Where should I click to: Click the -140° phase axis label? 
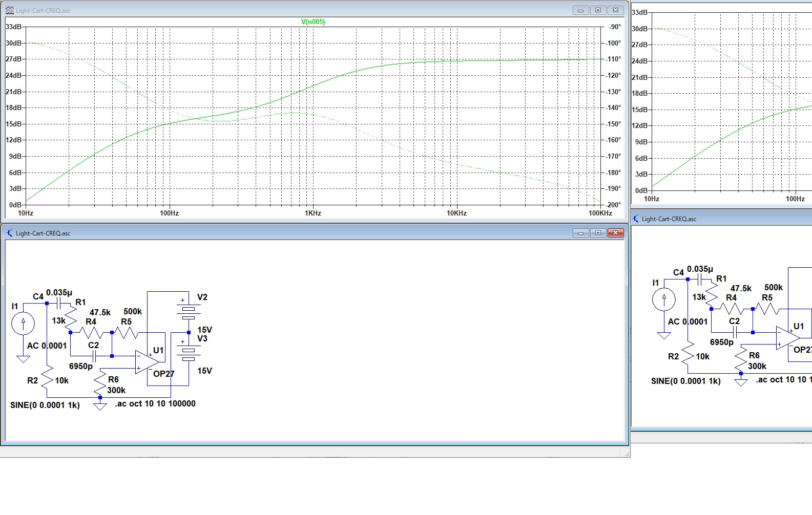tap(613, 108)
